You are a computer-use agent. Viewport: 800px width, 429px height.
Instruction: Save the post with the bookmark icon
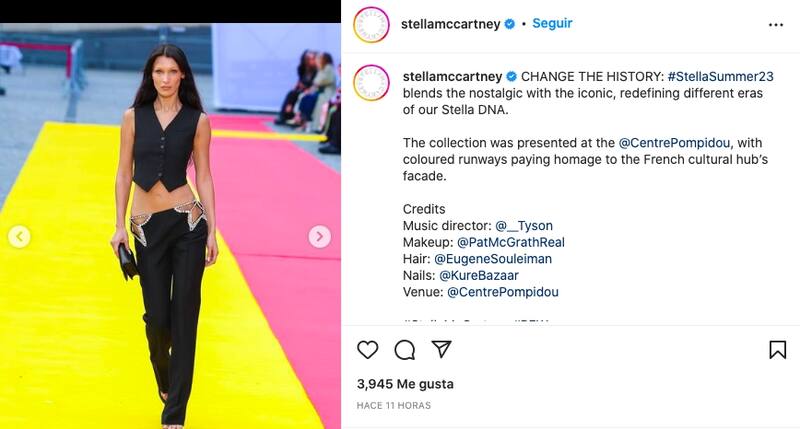click(778, 350)
